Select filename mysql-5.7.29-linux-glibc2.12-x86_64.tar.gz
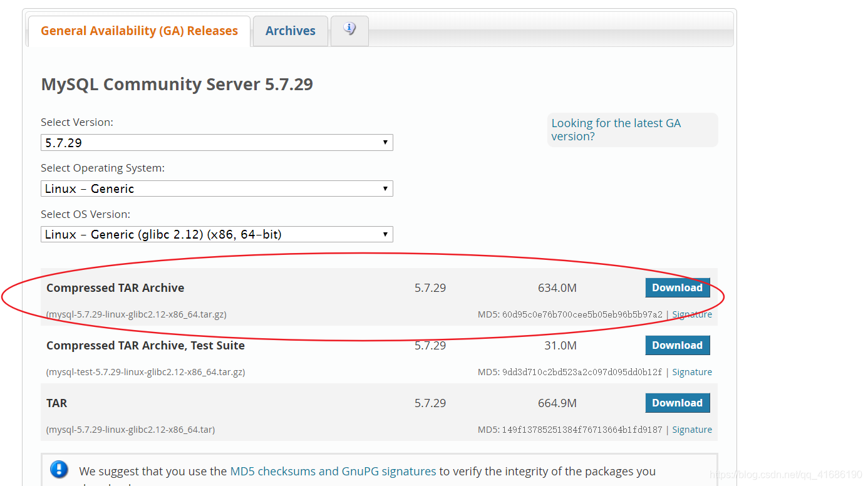Viewport: 868px width, 486px height. click(x=137, y=314)
